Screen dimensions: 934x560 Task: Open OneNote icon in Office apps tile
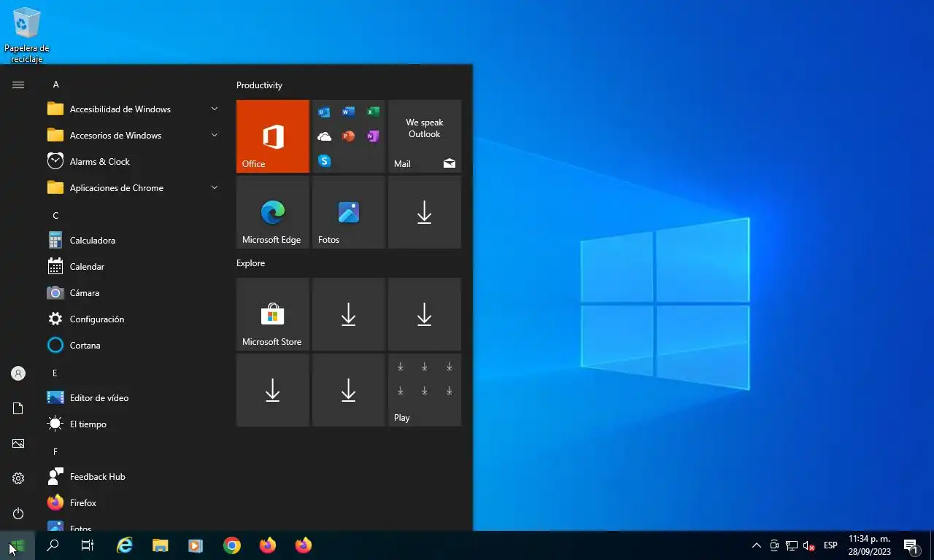[373, 136]
